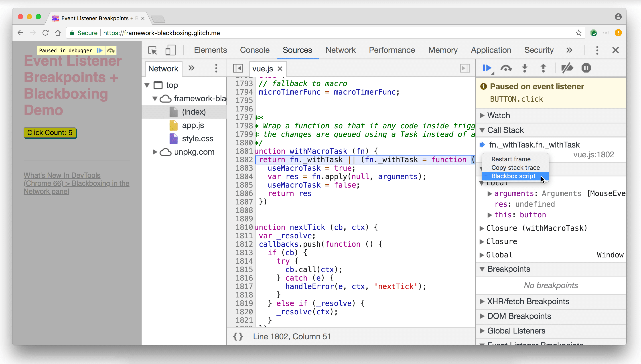Click the Format code prettify icon
The image size is (641, 364).
point(238,337)
